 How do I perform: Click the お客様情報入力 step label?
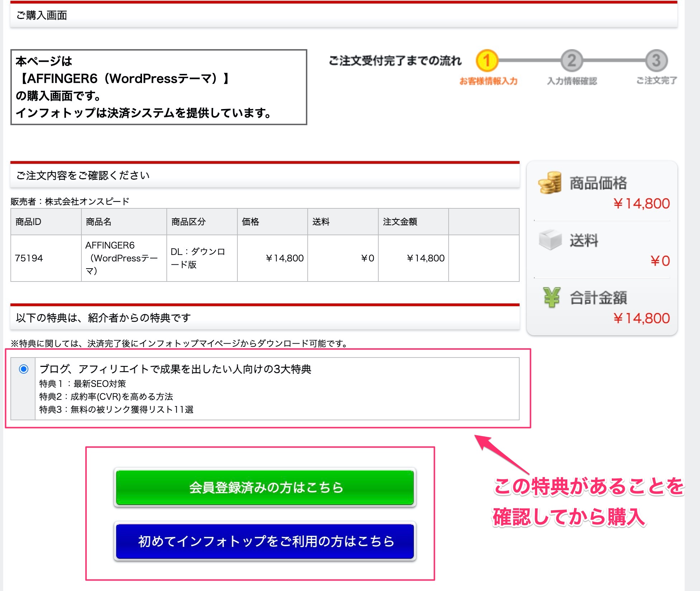(488, 81)
